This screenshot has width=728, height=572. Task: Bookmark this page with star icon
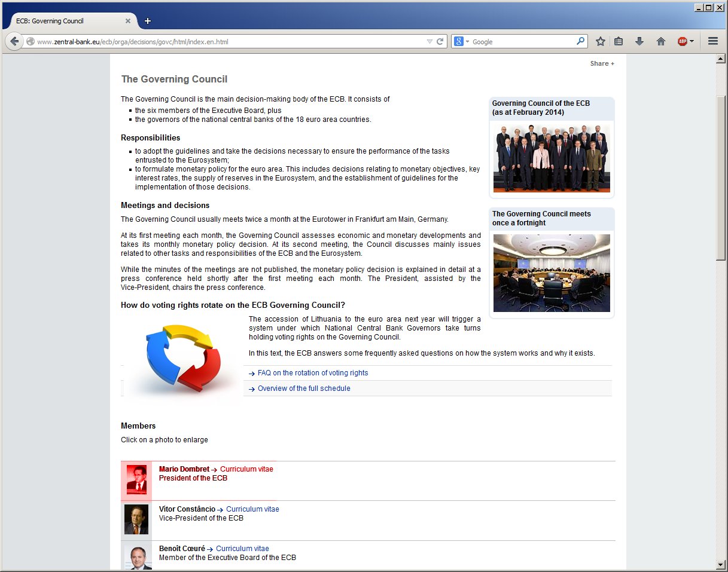pos(601,41)
